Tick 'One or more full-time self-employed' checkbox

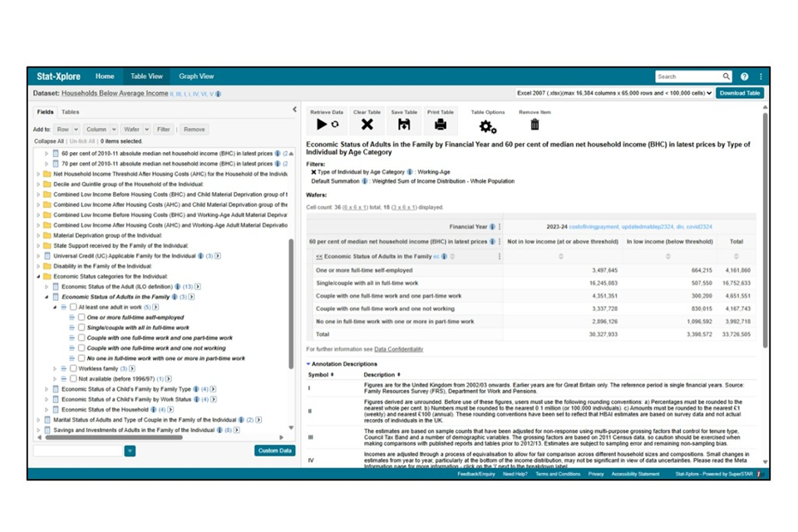(81, 318)
